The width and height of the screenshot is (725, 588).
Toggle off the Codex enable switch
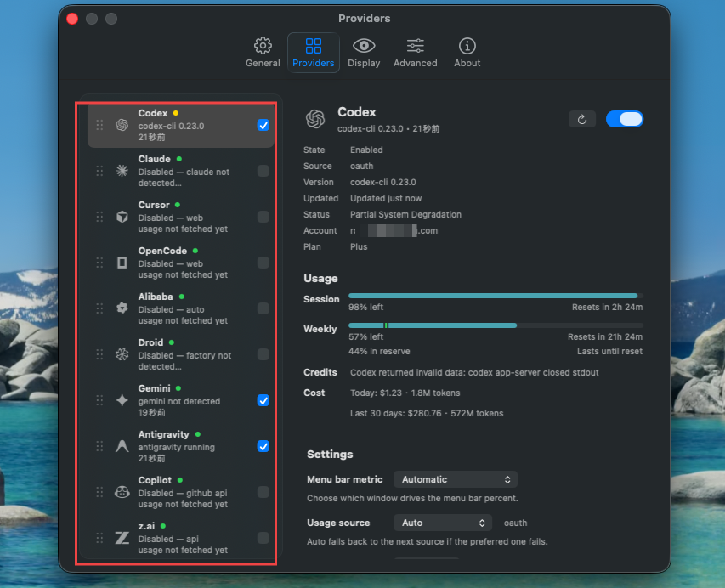coord(625,119)
